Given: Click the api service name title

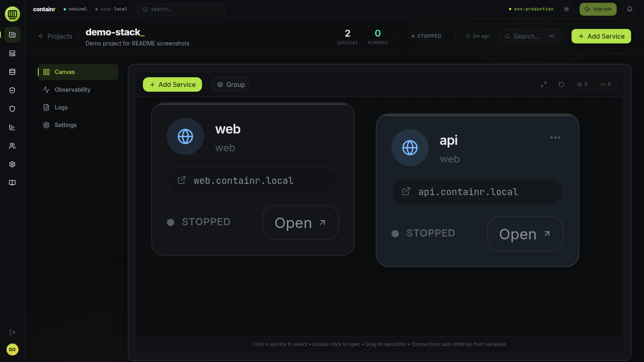Looking at the screenshot, I should 449,140.
